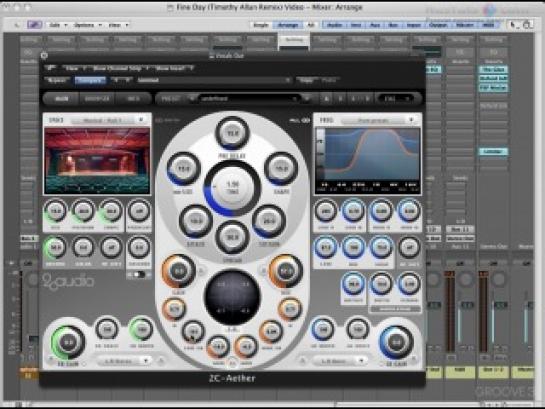Toggle the Compare button in the plug-in header
The image size is (545, 409).
coord(90,80)
